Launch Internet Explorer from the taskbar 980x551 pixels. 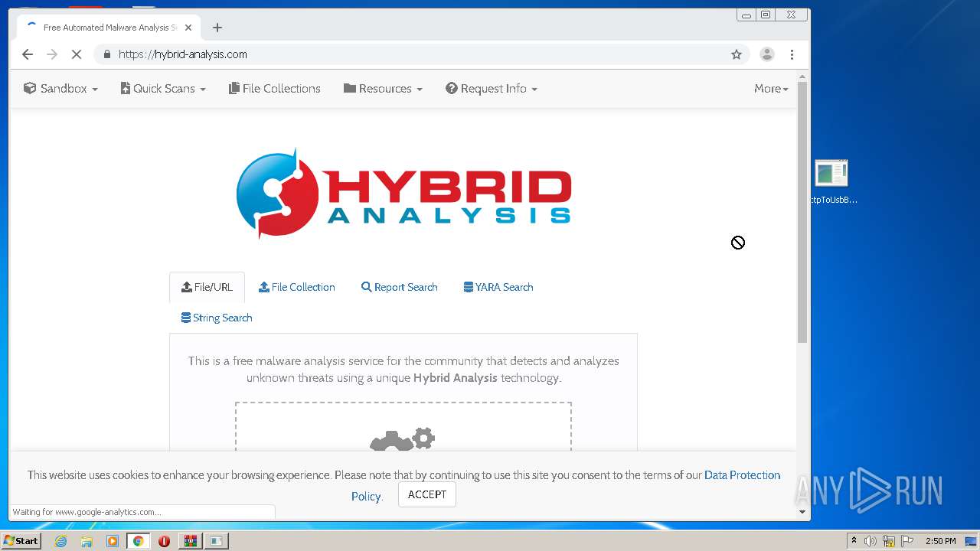[61, 541]
